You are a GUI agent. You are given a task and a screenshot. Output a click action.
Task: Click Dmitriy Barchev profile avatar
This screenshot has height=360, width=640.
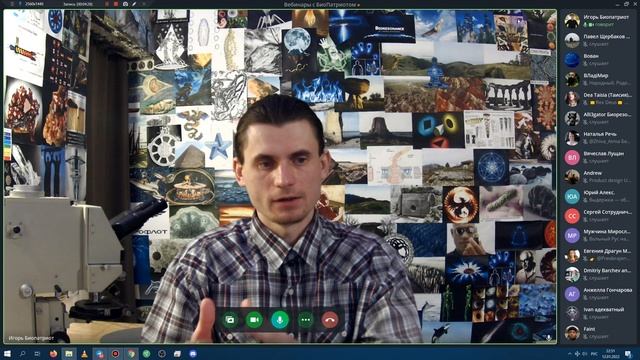point(572,274)
